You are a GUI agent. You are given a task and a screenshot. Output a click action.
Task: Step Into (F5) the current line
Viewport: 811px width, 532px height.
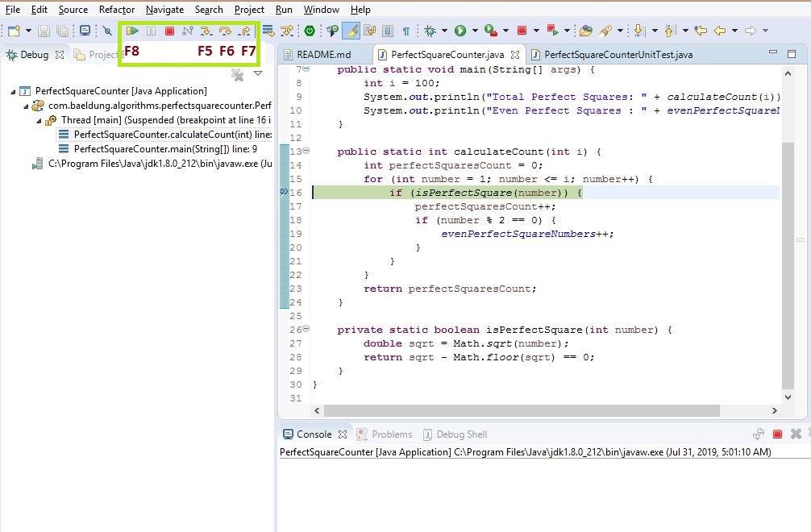[x=206, y=31]
